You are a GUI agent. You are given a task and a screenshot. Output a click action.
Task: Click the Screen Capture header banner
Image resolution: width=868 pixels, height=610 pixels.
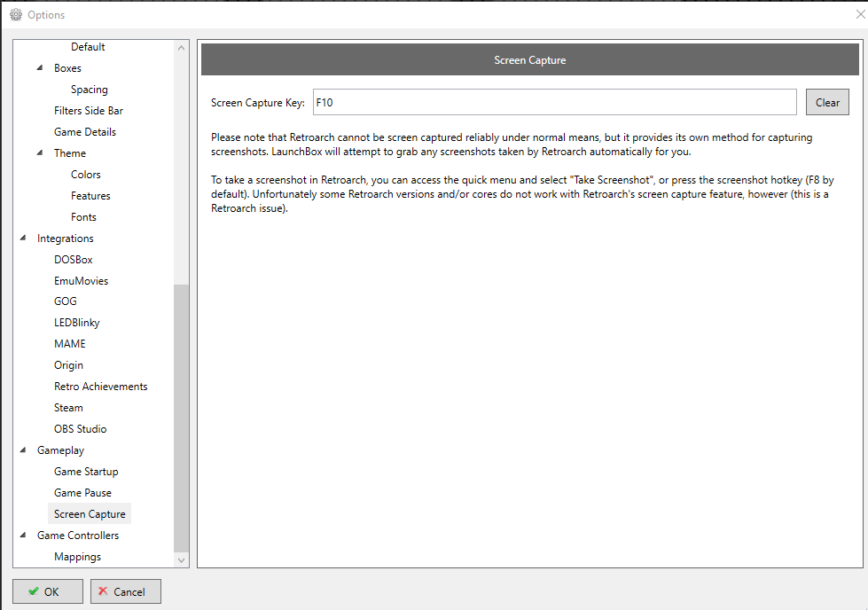[x=530, y=59]
